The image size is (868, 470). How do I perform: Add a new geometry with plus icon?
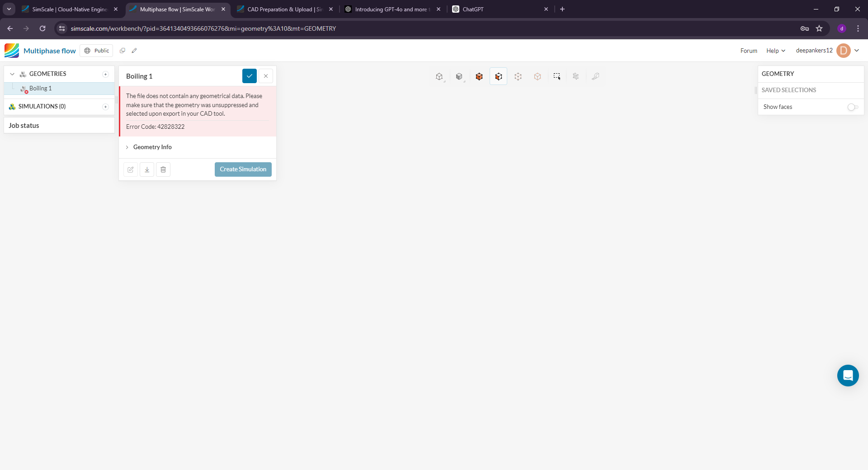point(105,74)
